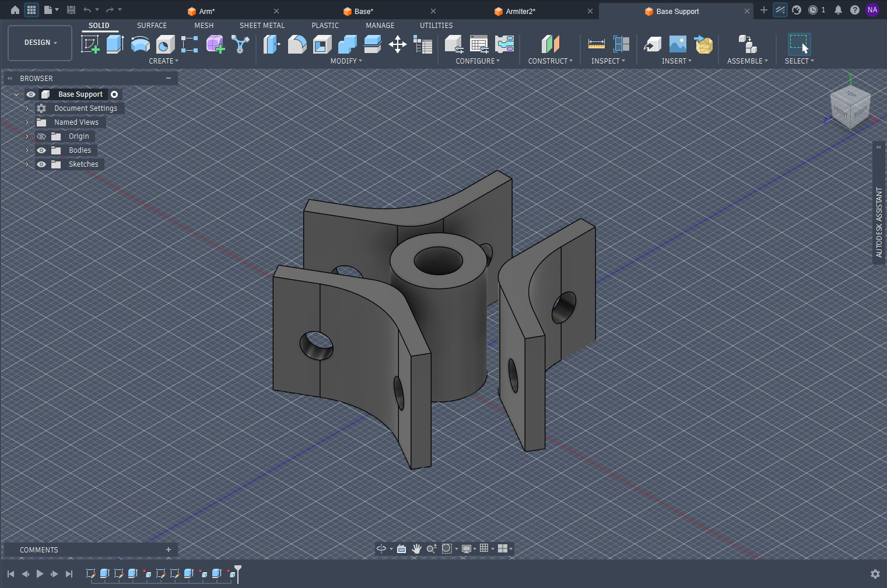Select the Offset Plane construct tool
The image size is (887, 588).
click(550, 44)
